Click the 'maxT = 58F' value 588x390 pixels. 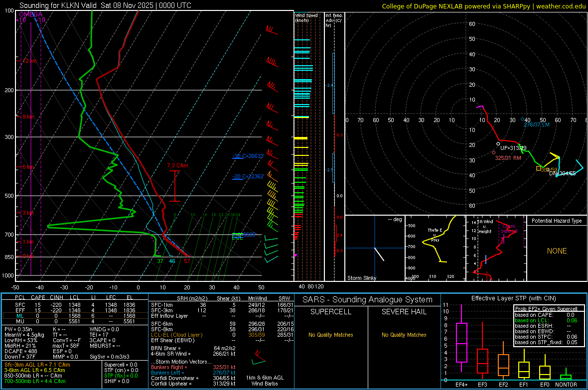point(66,345)
